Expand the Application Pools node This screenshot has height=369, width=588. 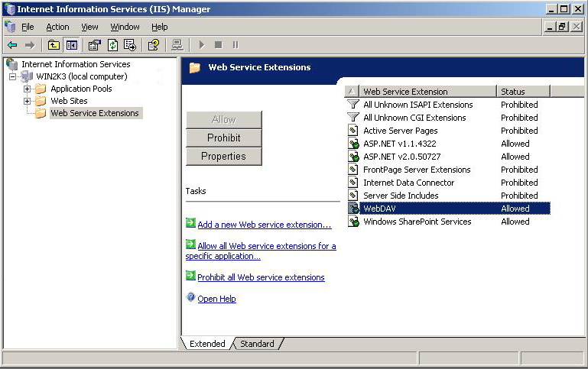(27, 89)
